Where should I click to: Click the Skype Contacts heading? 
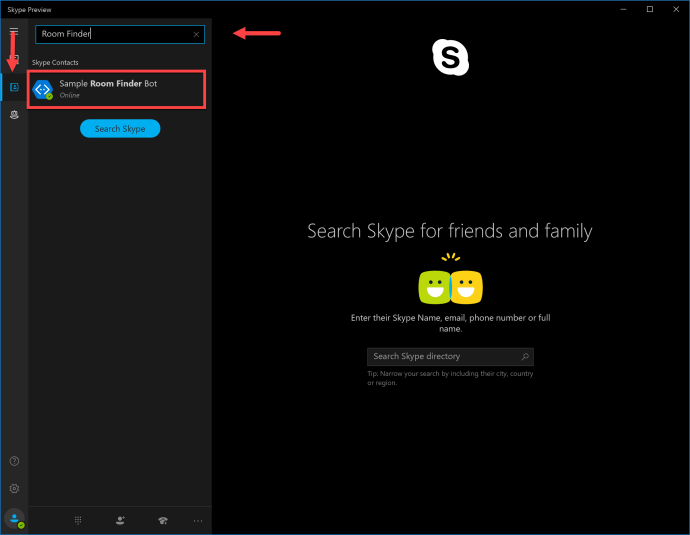pos(55,62)
